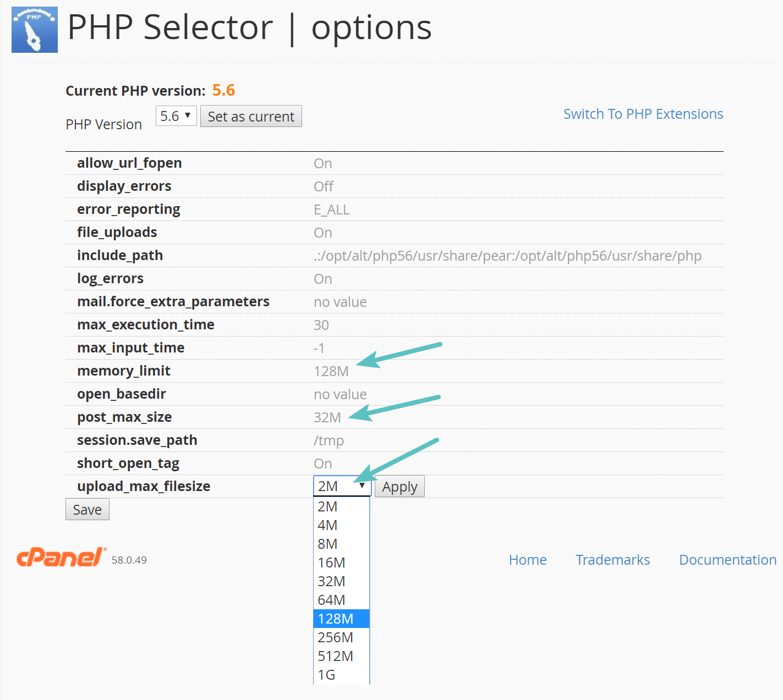
Task: Open Switch To PHP Extensions
Action: click(x=643, y=114)
